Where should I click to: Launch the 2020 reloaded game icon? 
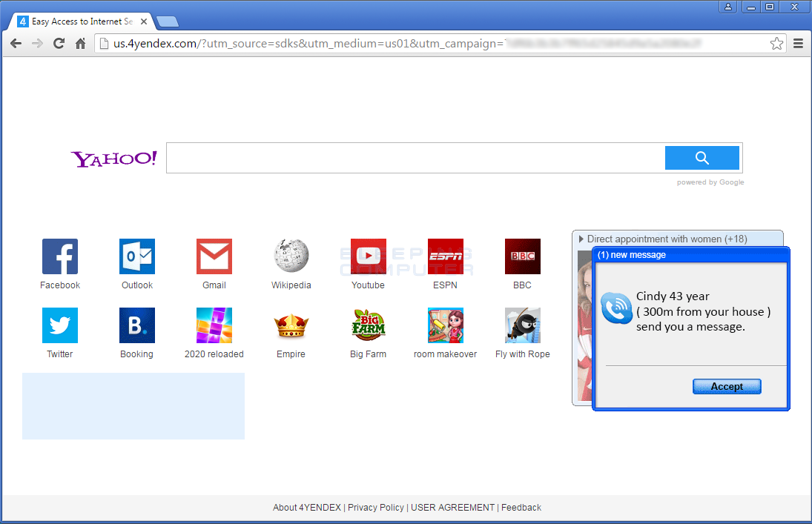click(x=214, y=325)
